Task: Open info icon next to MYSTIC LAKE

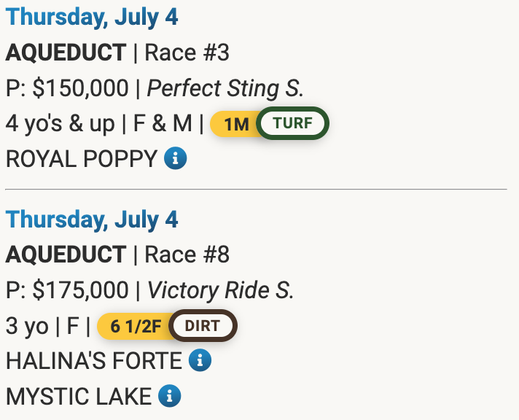Action: pyautogui.click(x=170, y=396)
